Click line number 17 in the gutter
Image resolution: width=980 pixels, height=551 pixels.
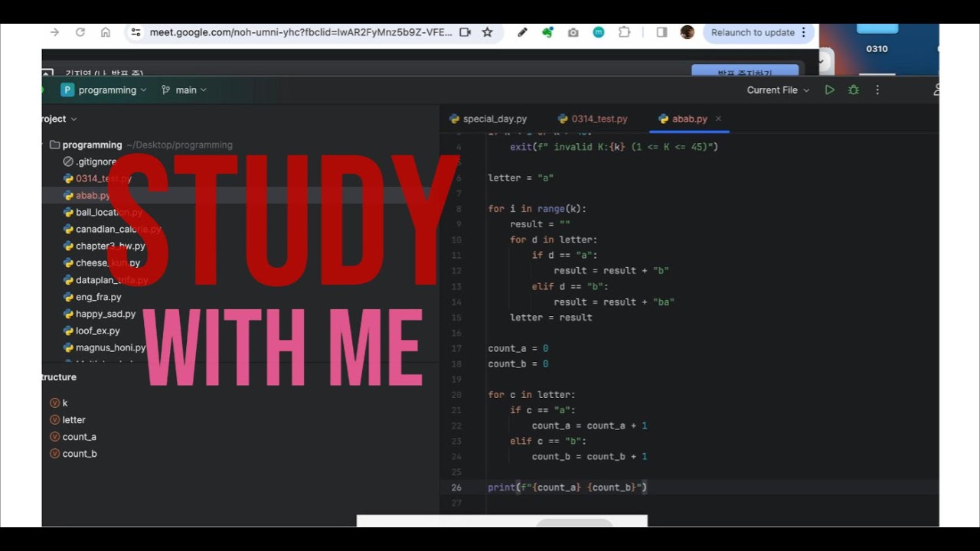[456, 348]
